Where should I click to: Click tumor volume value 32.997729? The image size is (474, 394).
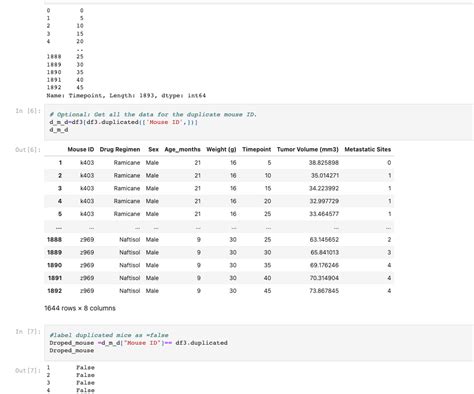[x=324, y=201]
